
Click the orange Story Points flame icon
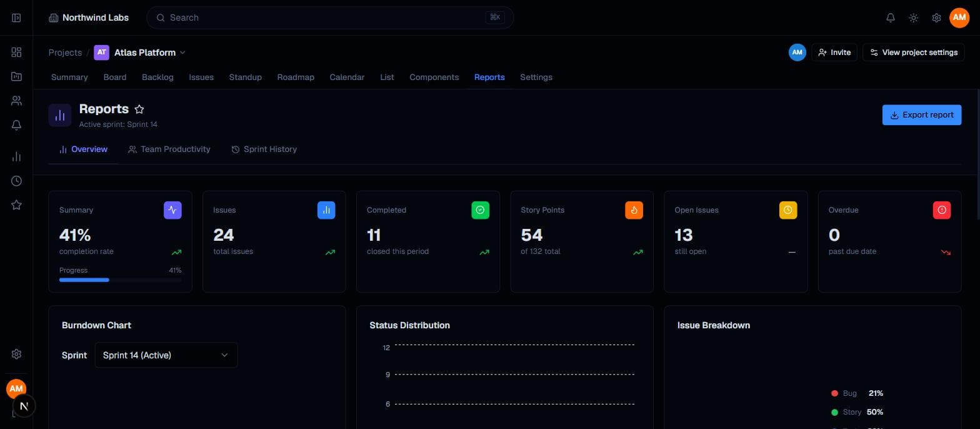(634, 210)
